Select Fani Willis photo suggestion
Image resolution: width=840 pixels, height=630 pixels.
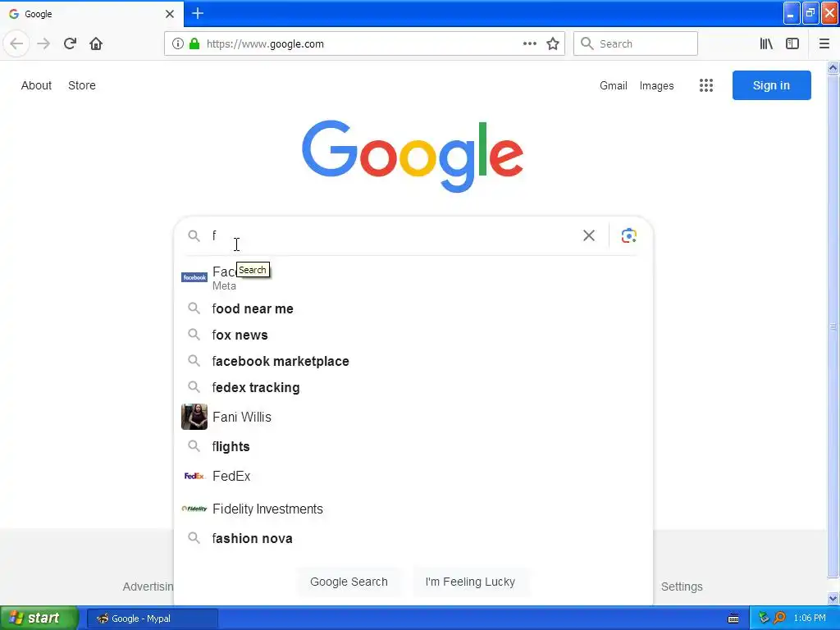[x=194, y=417]
